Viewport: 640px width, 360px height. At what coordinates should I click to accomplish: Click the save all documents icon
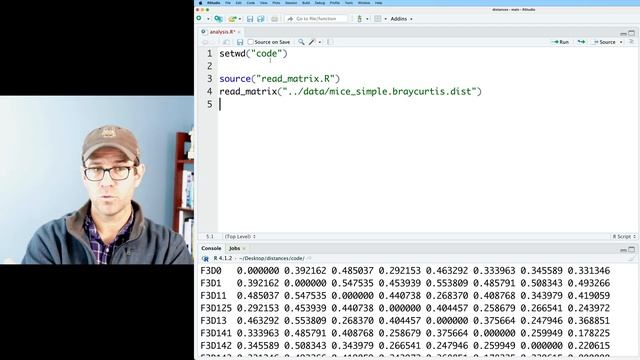coord(260,19)
